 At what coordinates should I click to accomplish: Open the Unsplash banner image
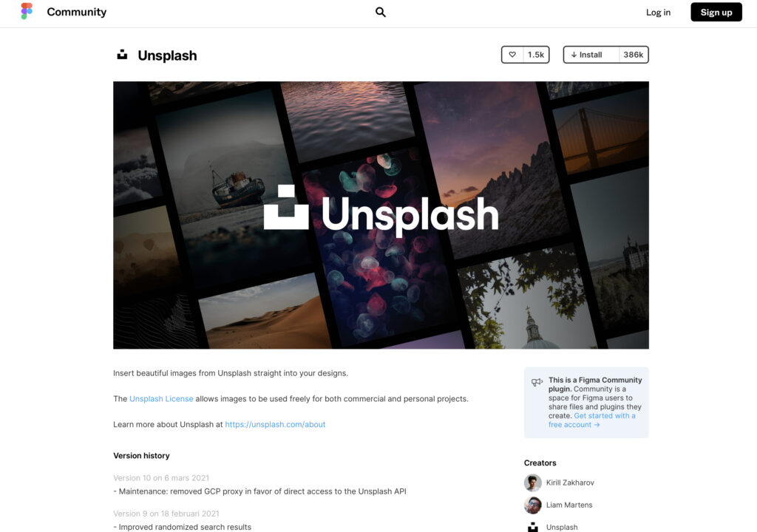pyautogui.click(x=381, y=215)
